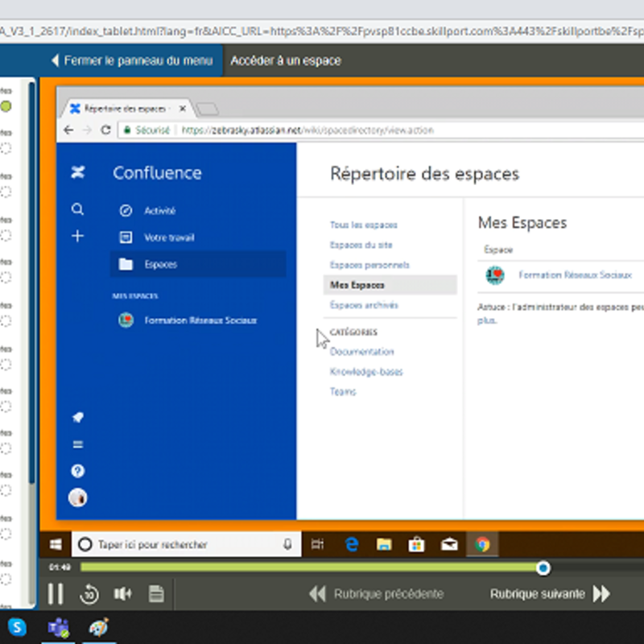Click the inner browser back arrow

pyautogui.click(x=68, y=130)
